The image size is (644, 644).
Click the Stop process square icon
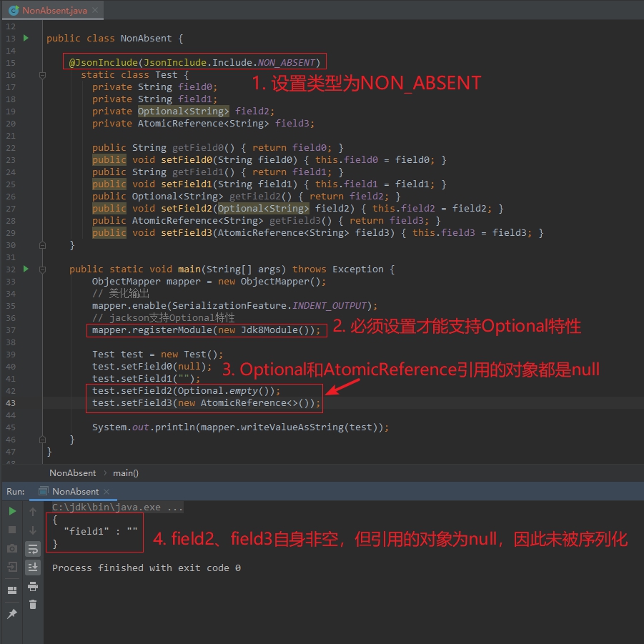click(x=12, y=530)
